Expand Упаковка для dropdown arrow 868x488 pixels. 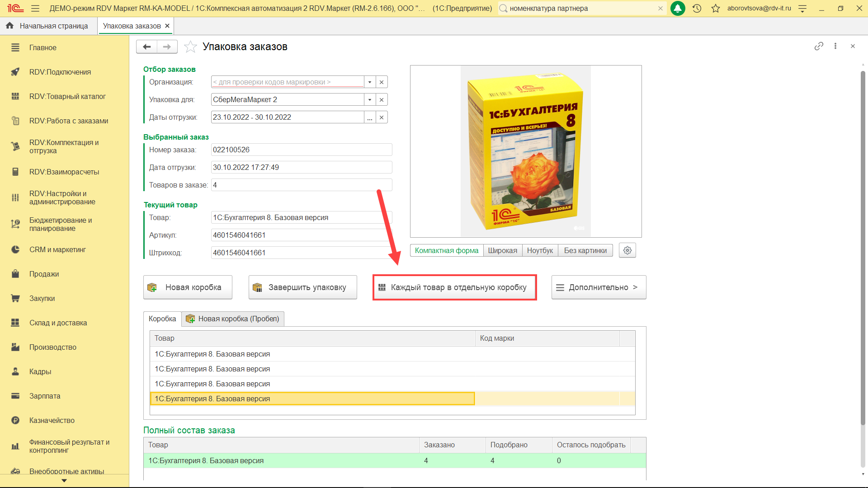pos(370,99)
